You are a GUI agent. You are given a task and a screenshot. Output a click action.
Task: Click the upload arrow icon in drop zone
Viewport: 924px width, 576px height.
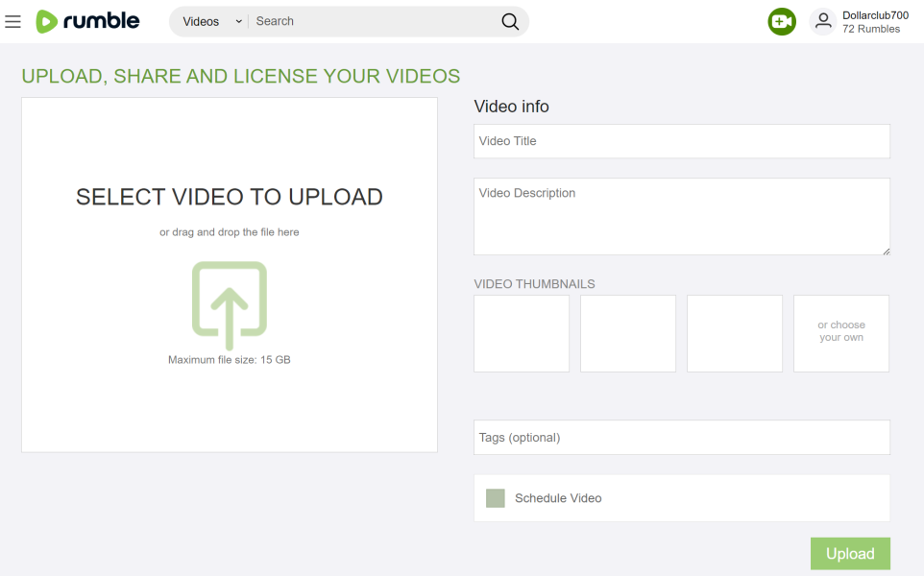click(x=230, y=305)
